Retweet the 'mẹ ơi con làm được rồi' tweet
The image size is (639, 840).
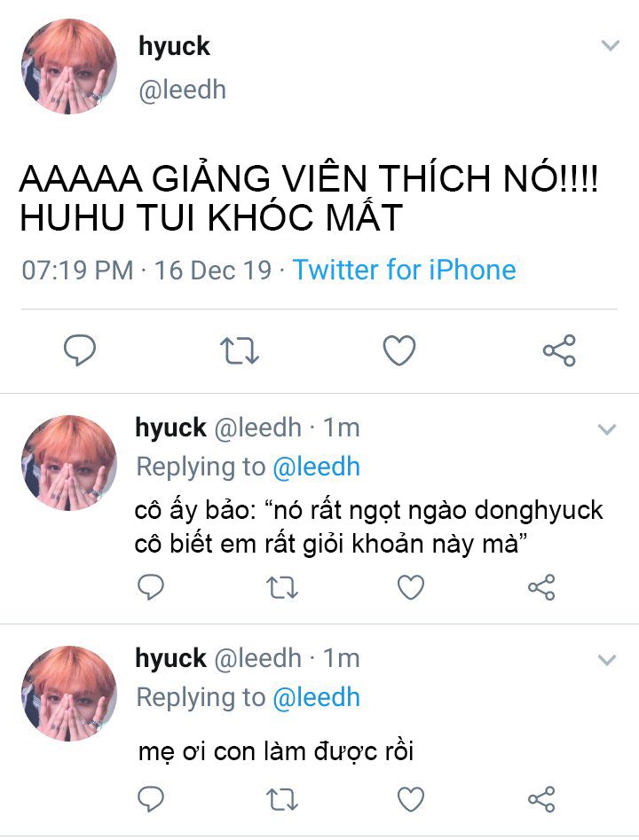(282, 799)
